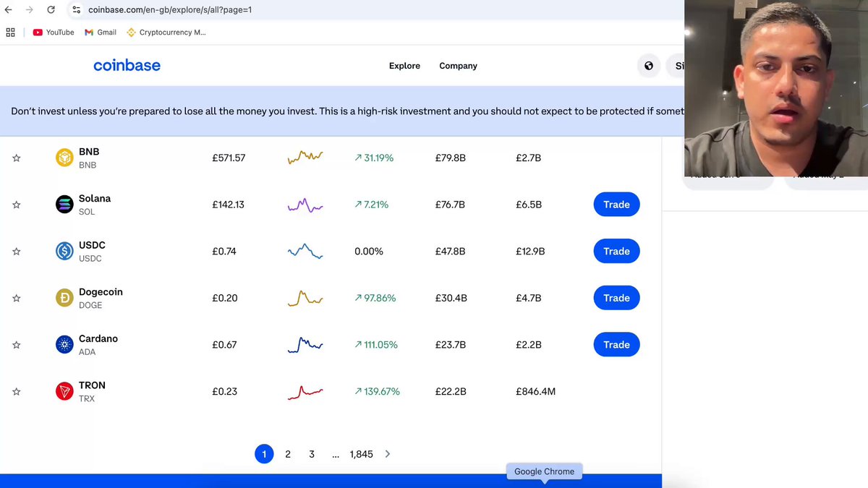The height and width of the screenshot is (488, 868).
Task: Open the TRON sparkline chart
Action: click(305, 392)
